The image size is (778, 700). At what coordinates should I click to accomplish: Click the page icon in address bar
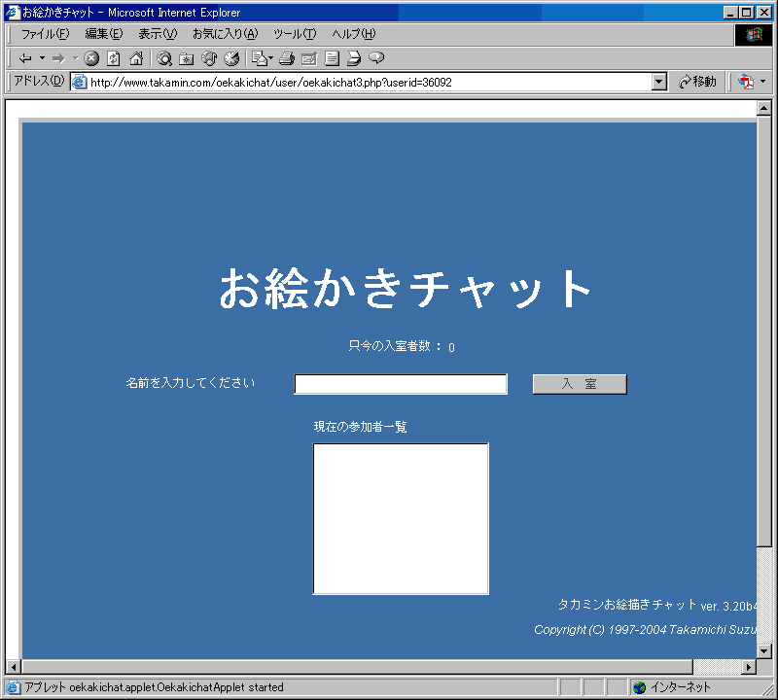click(80, 82)
